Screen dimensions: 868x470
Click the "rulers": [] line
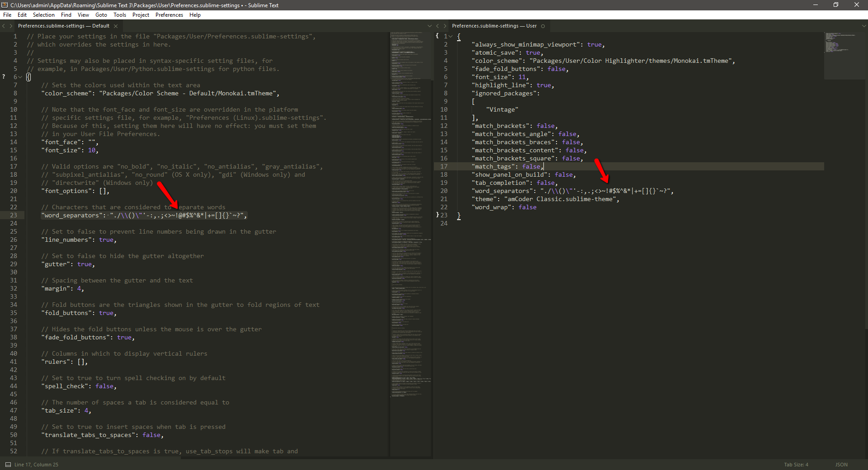point(64,362)
